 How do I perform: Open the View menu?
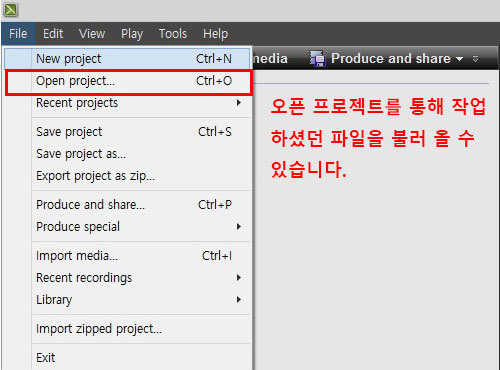click(92, 34)
